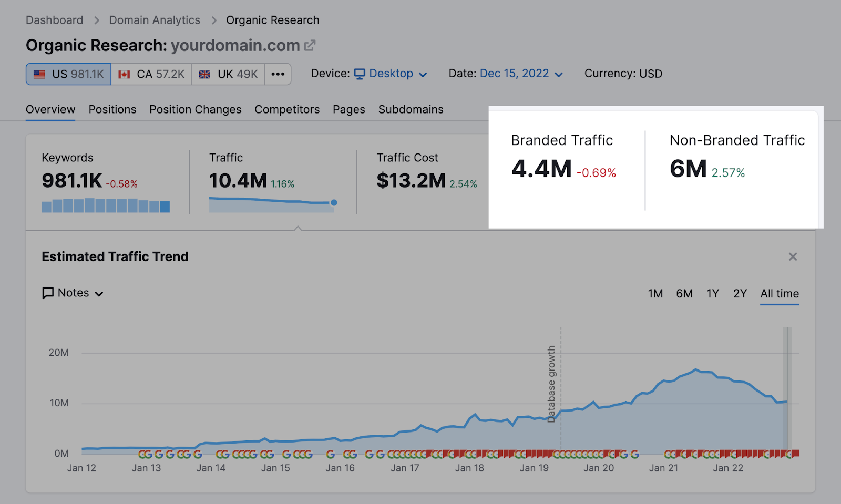Go to the Competitors tab
841x504 pixels.
[287, 109]
